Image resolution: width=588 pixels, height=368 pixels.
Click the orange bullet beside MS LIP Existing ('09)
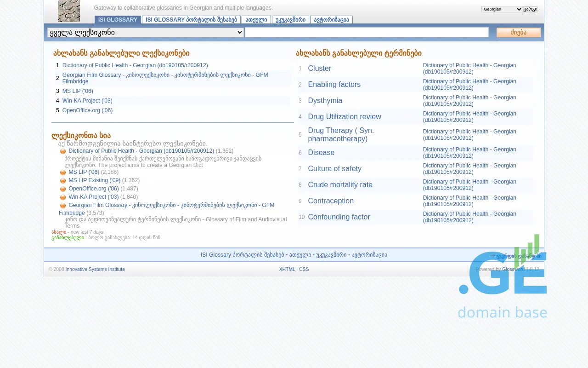pos(63,181)
